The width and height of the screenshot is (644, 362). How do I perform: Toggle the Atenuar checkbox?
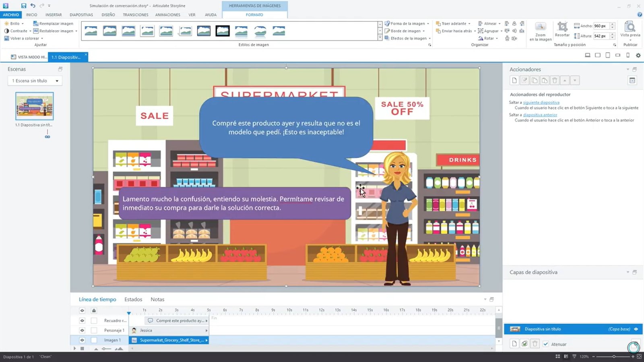pyautogui.click(x=545, y=344)
